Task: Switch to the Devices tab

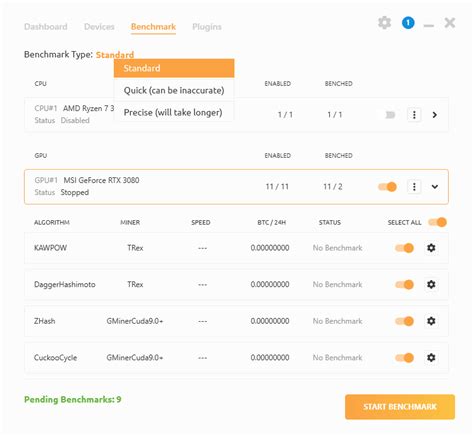Action: pos(99,27)
